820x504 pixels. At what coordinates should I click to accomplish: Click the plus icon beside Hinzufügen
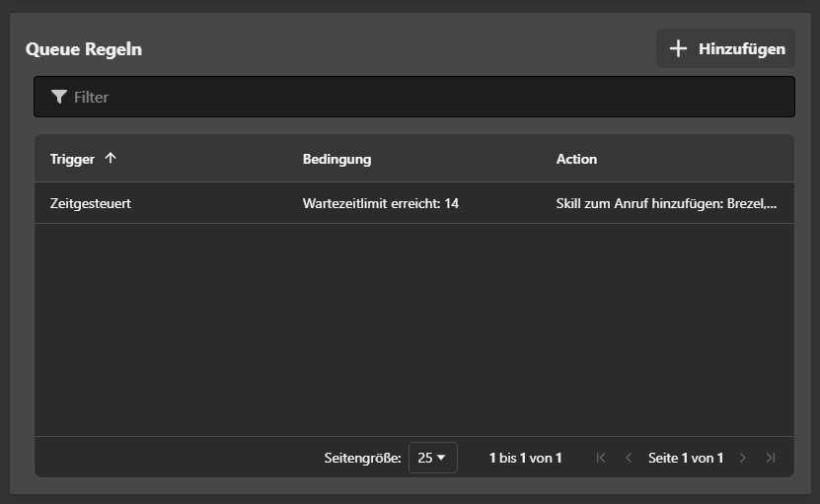[x=678, y=48]
